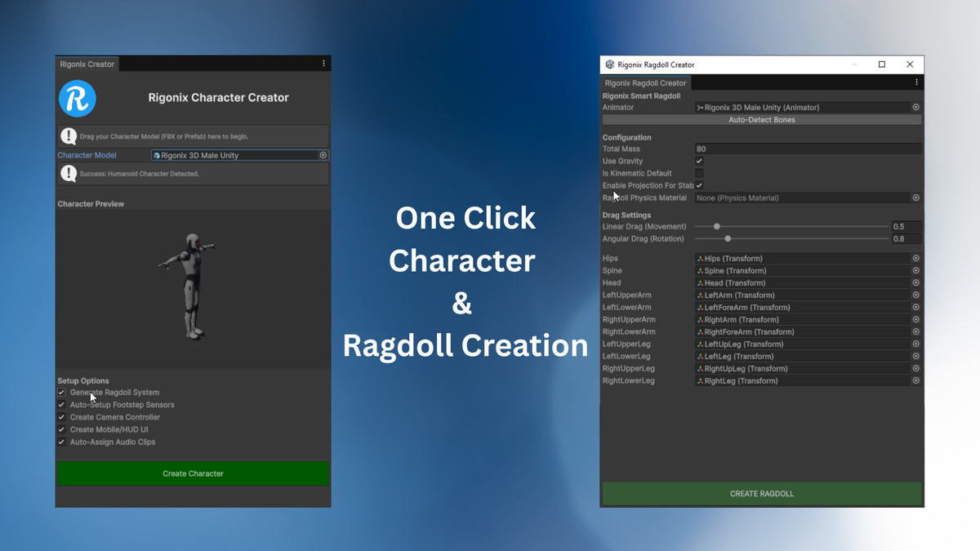Toggle Auto-Assign Audio Clips checkbox
980x551 pixels.
tap(61, 442)
